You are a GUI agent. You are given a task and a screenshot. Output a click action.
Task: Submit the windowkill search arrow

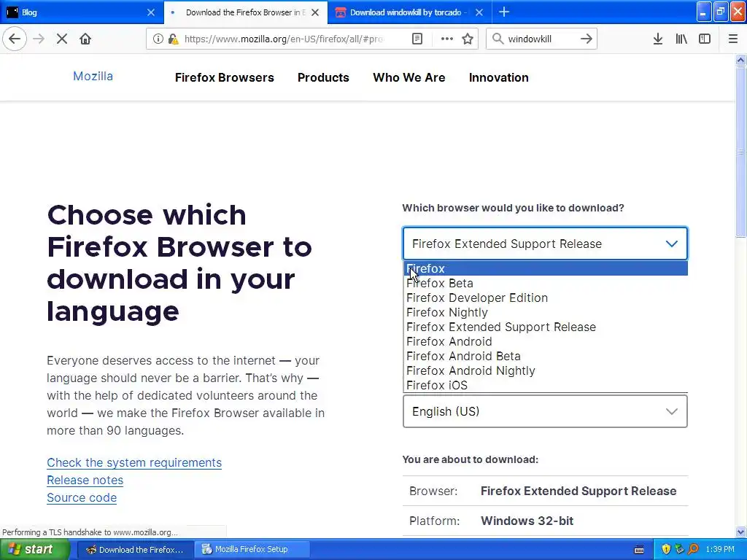587,39
